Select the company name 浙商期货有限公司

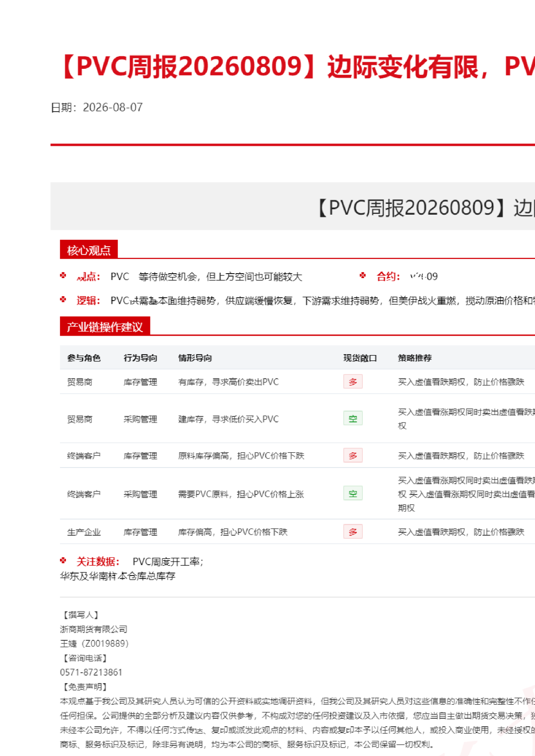94,630
